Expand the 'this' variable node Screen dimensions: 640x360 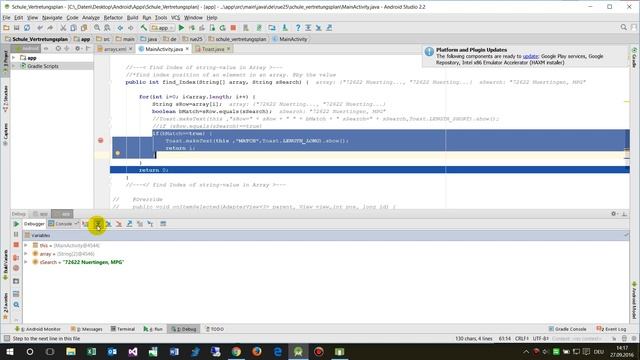26,245
